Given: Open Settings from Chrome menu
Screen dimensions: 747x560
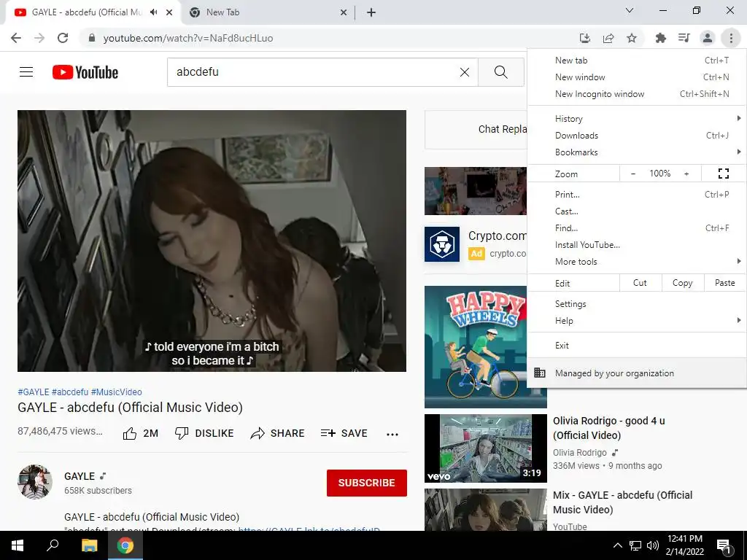Looking at the screenshot, I should 637,304.
